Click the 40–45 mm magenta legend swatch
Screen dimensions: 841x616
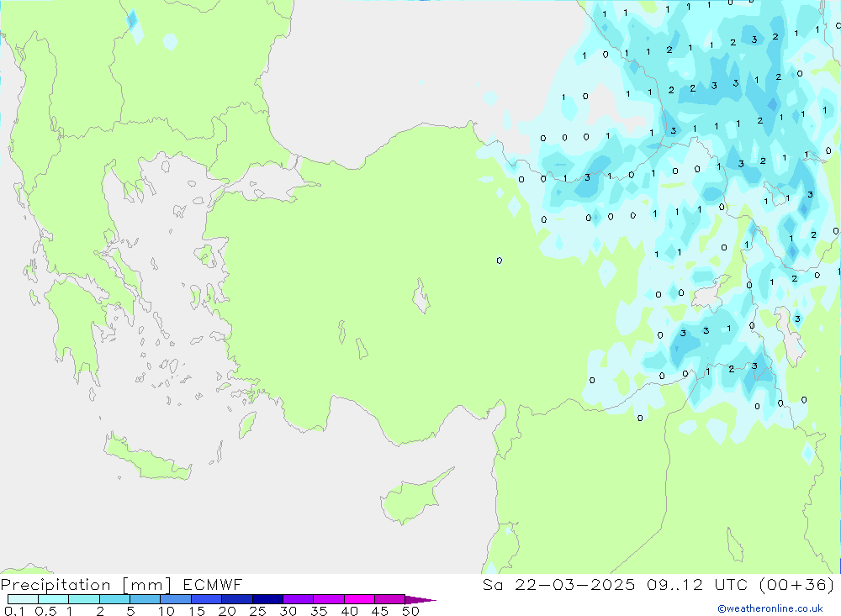[359, 599]
